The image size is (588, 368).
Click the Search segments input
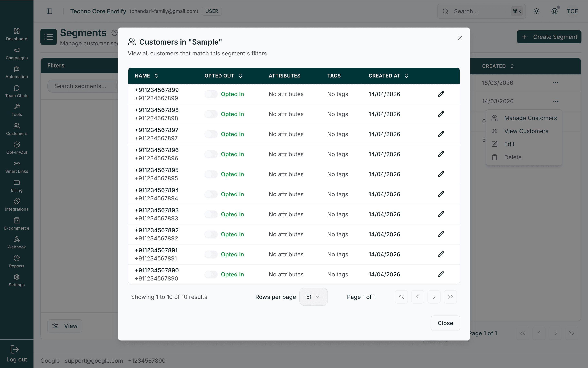83,86
